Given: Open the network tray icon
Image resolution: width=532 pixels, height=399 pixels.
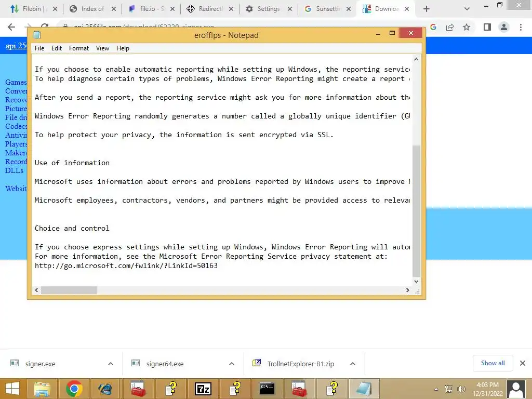Looking at the screenshot, I should coord(448,389).
